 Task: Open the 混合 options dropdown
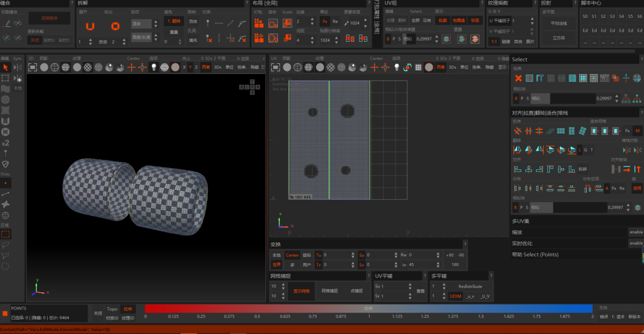click(x=144, y=24)
